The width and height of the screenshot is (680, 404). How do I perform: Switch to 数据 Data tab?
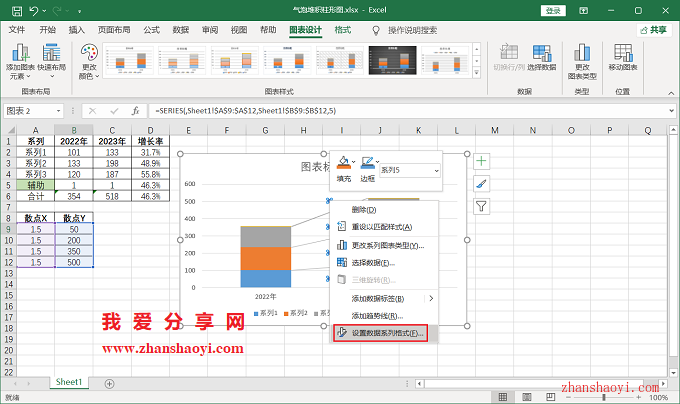click(181, 30)
